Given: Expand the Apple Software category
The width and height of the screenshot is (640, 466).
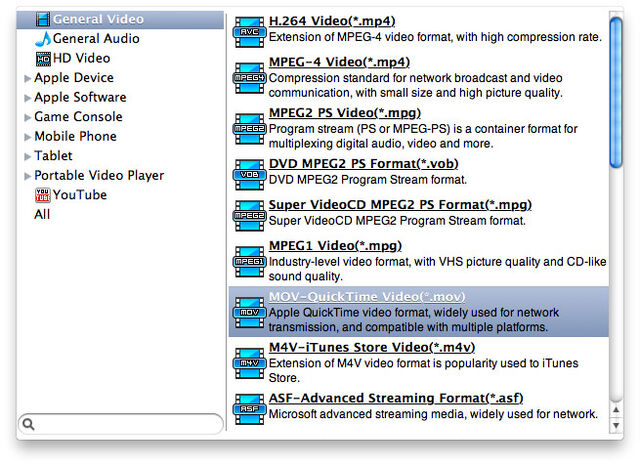Looking at the screenshot, I should (x=27, y=98).
